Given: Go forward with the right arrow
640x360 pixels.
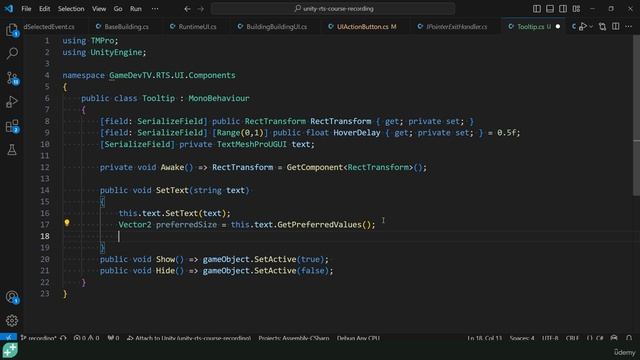Looking at the screenshot, I should 200,9.
